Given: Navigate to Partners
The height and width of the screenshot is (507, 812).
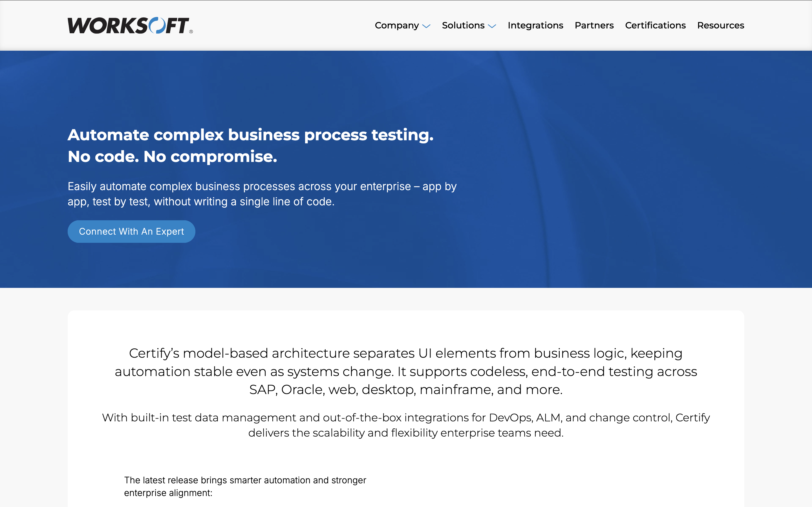Looking at the screenshot, I should [x=594, y=25].
